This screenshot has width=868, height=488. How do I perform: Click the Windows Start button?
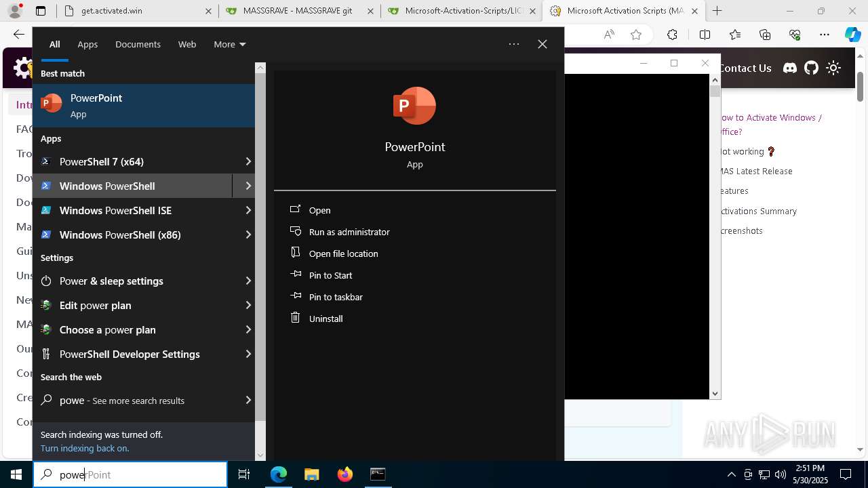[16, 474]
